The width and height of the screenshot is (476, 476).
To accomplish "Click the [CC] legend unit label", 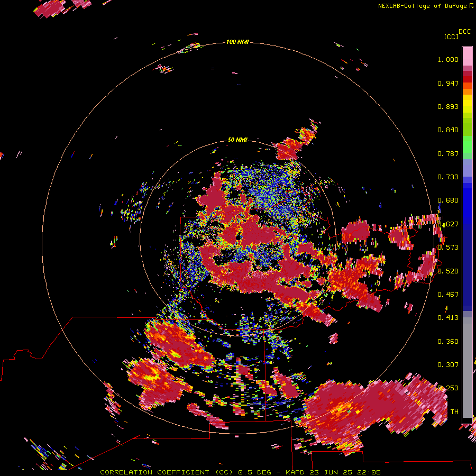I will [451, 36].
